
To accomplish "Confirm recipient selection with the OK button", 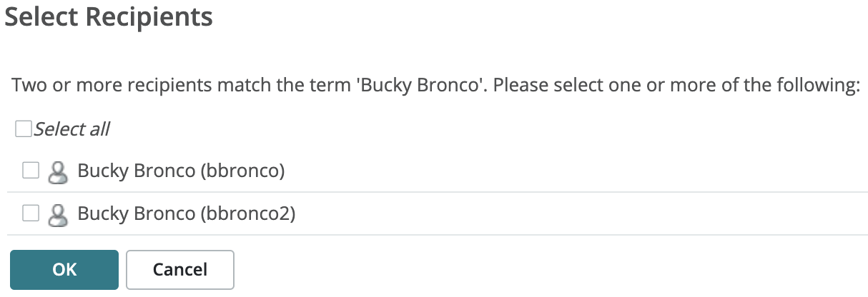I will [64, 269].
